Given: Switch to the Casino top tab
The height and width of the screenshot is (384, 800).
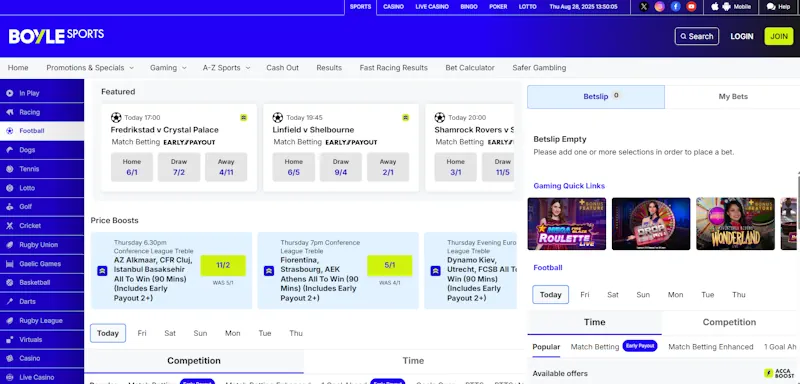Looking at the screenshot, I should pyautogui.click(x=393, y=7).
